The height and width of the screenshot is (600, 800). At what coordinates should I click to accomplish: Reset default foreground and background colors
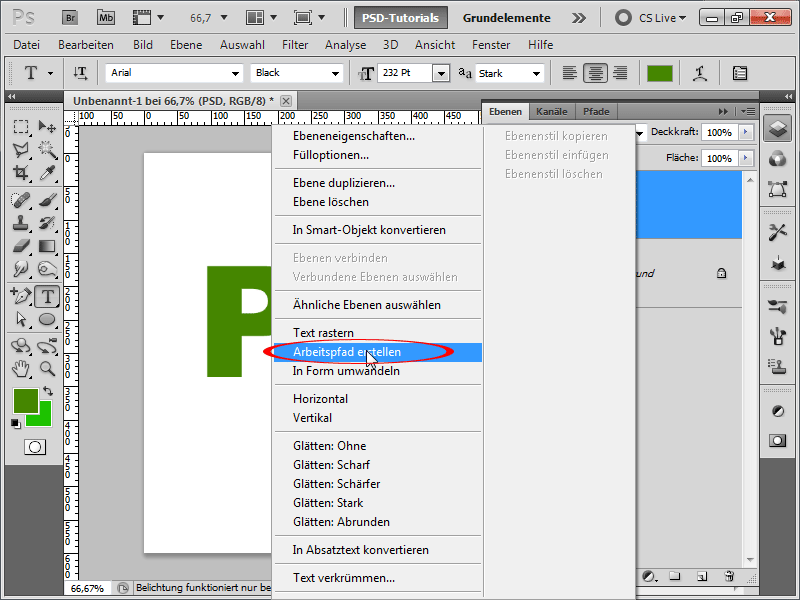16,423
